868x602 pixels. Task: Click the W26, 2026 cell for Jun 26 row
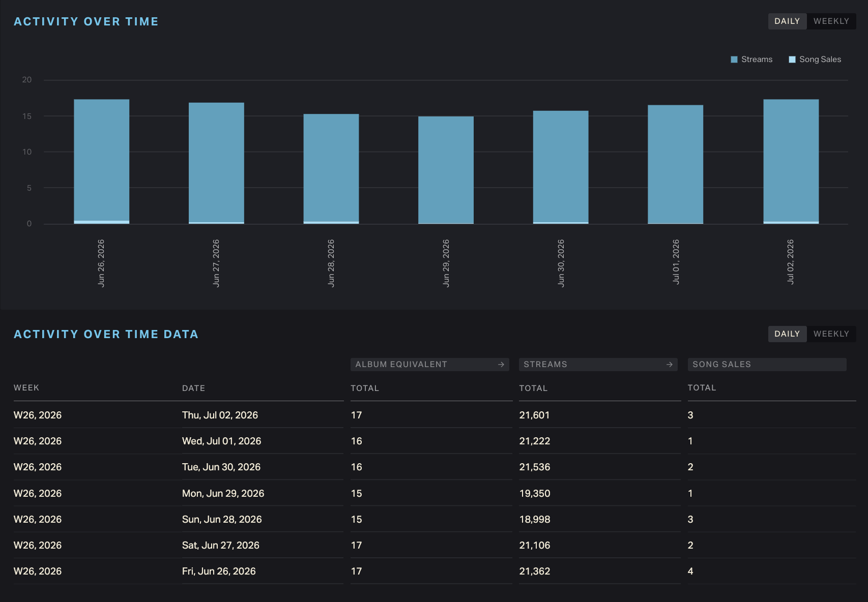click(x=38, y=571)
